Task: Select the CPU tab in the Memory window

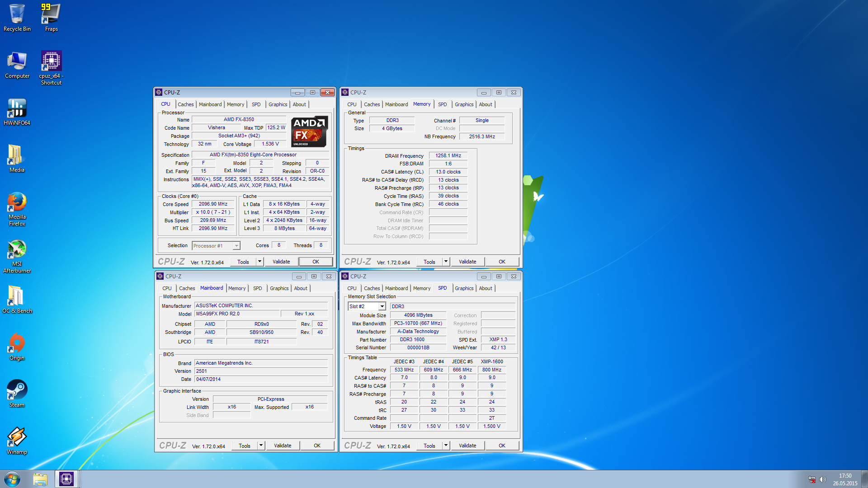Action: click(352, 104)
